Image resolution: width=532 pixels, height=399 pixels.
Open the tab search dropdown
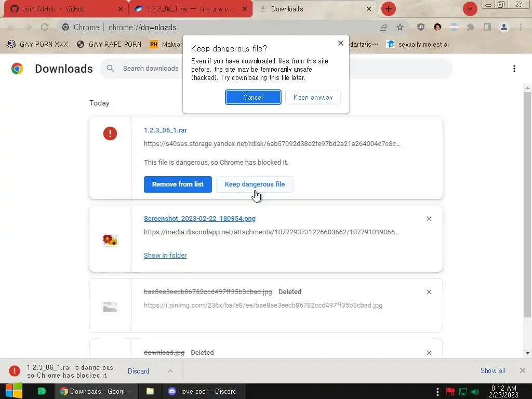tap(470, 9)
